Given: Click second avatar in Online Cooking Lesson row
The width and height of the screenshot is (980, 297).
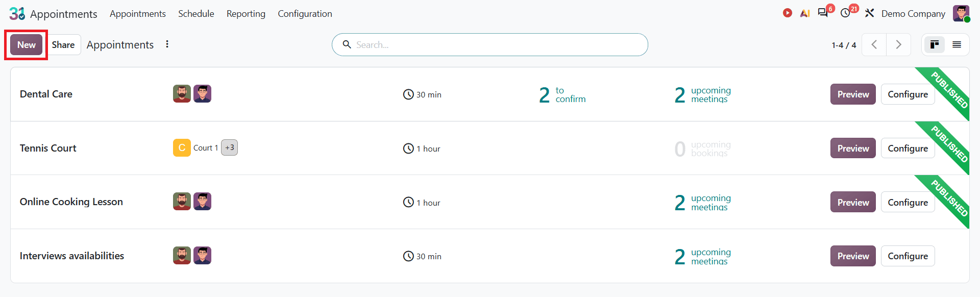Looking at the screenshot, I should 202,202.
